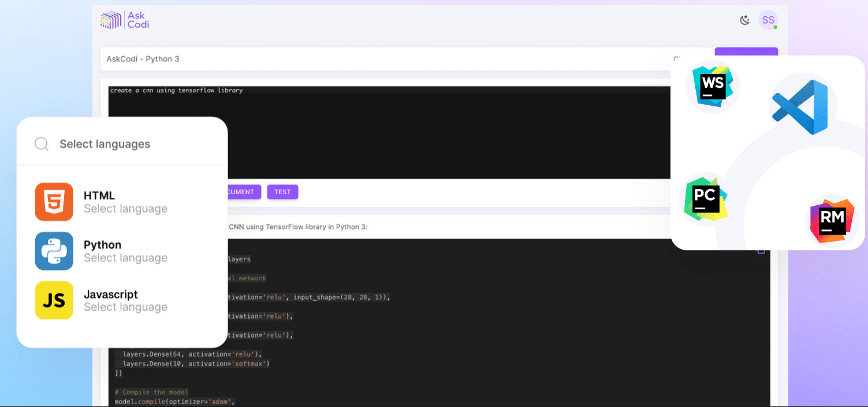Click the JavaScript JS icon

point(54,300)
